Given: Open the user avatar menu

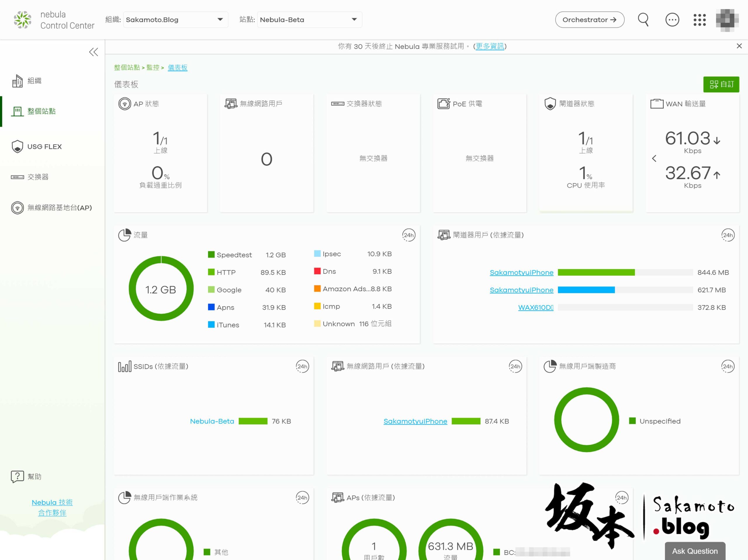Looking at the screenshot, I should [727, 20].
